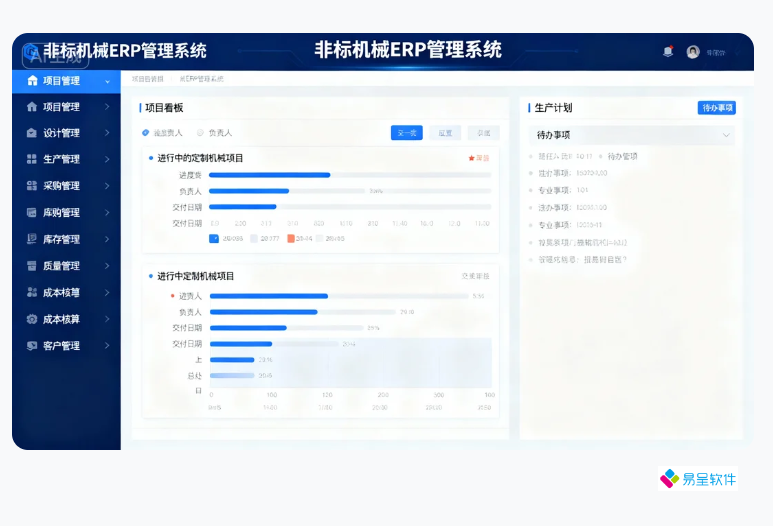The width and height of the screenshot is (773, 526).
Task: Select the 负责人 radio option under 项目看板
Action: click(x=200, y=133)
